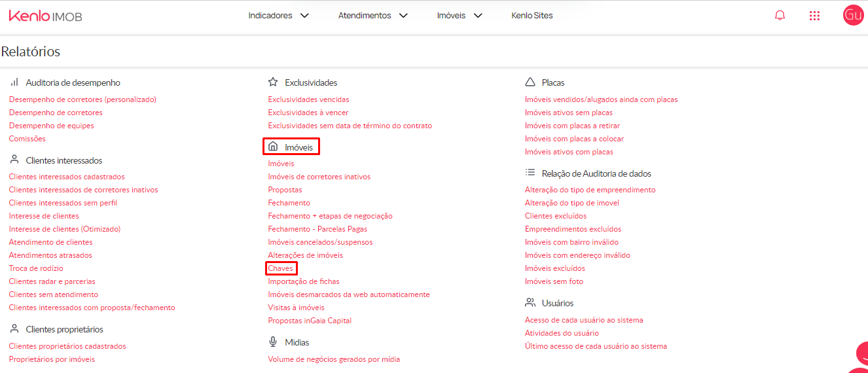Open Atividades do usuário report
The height and width of the screenshot is (373, 868).
click(x=562, y=333)
